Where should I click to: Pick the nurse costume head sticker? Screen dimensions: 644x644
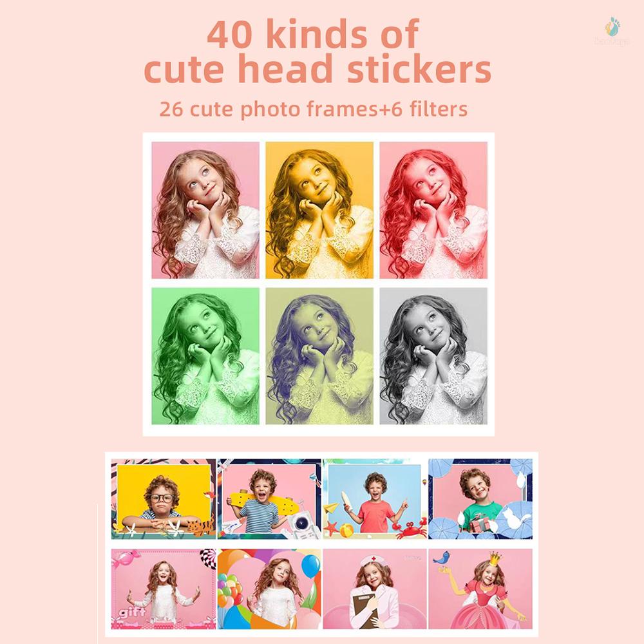pos(375,589)
